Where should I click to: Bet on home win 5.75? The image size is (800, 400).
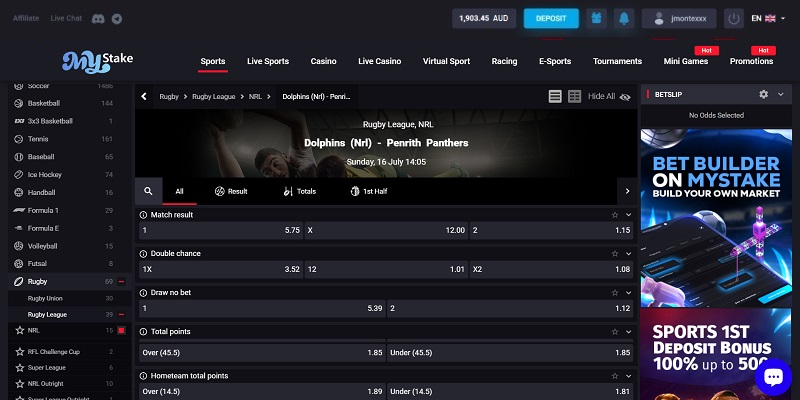click(x=221, y=231)
